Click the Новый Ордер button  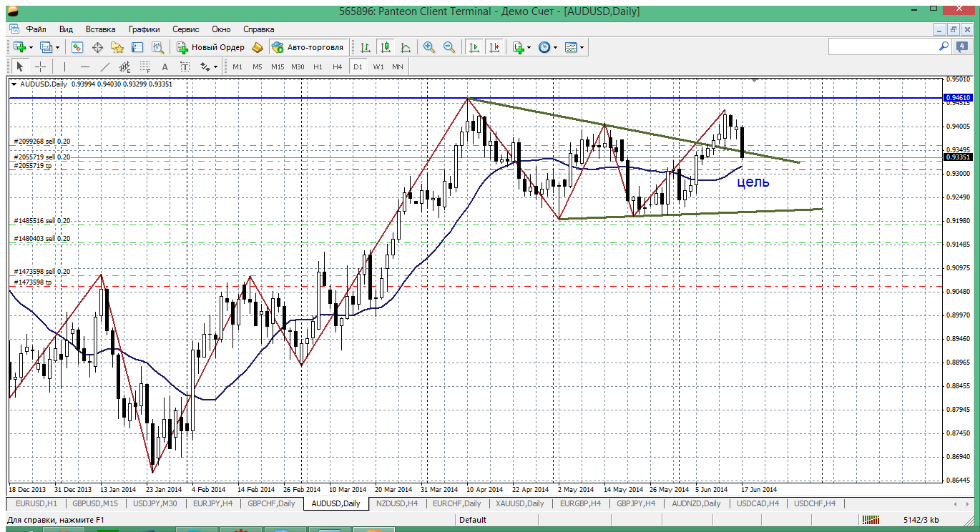tap(211, 47)
